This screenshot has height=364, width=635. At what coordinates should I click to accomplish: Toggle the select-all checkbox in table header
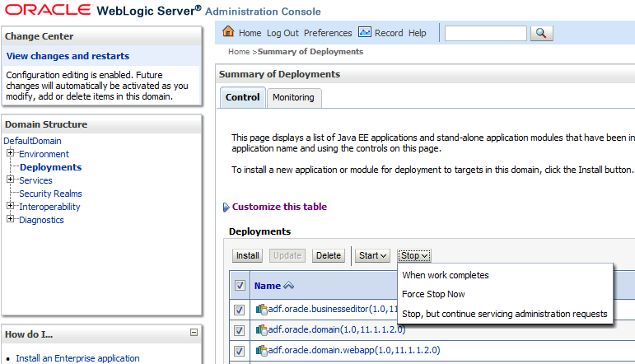click(x=240, y=286)
